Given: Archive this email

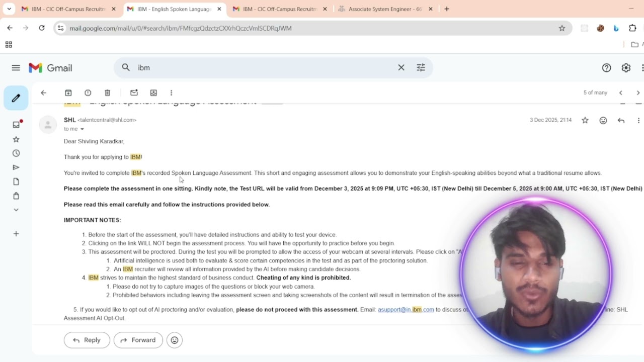Looking at the screenshot, I should pyautogui.click(x=68, y=93).
